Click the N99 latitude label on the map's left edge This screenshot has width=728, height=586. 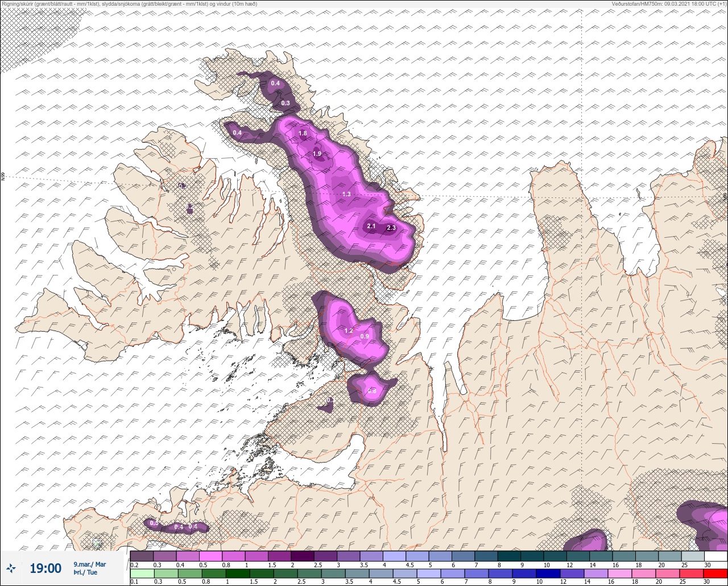click(3, 177)
